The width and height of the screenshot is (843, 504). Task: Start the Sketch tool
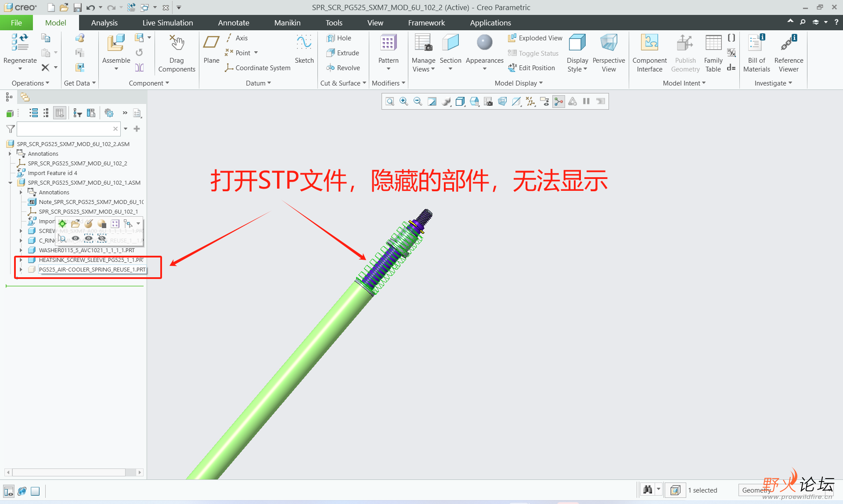click(304, 48)
